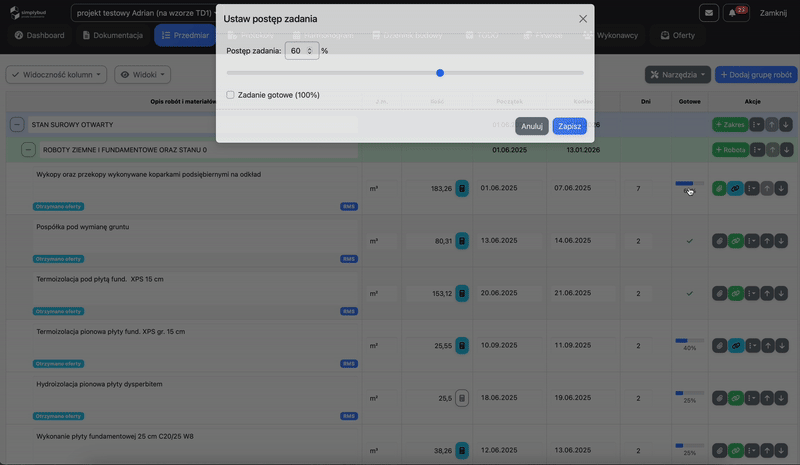Click green link icon in Pospółka row

click(735, 241)
